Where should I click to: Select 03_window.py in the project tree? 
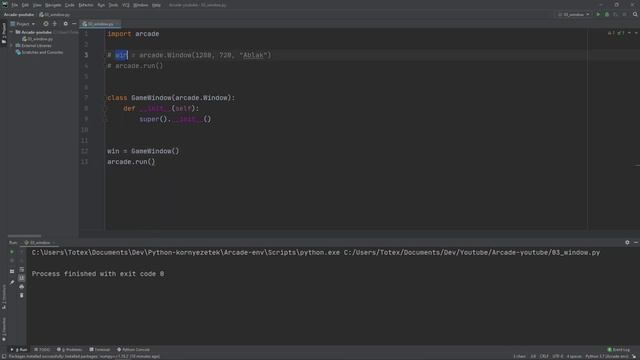click(x=38, y=39)
